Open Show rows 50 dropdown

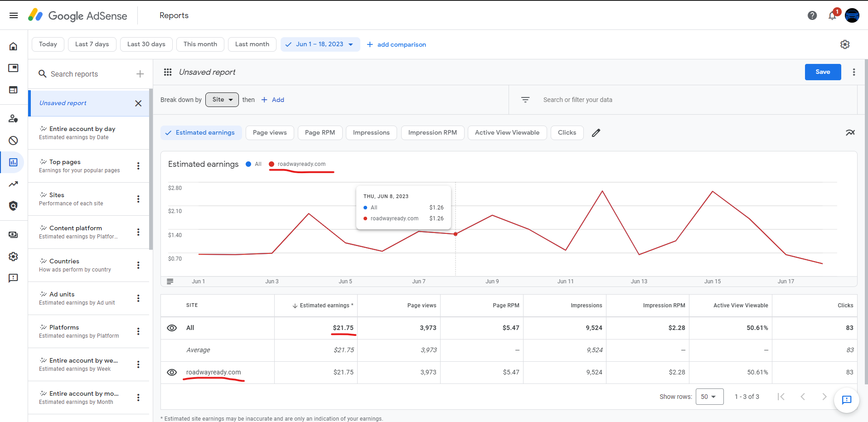pyautogui.click(x=709, y=397)
